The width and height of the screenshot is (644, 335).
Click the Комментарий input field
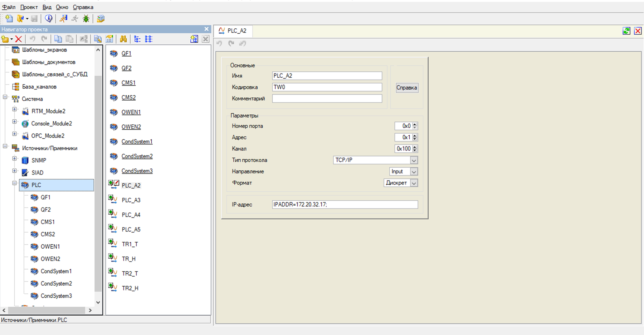(x=327, y=99)
